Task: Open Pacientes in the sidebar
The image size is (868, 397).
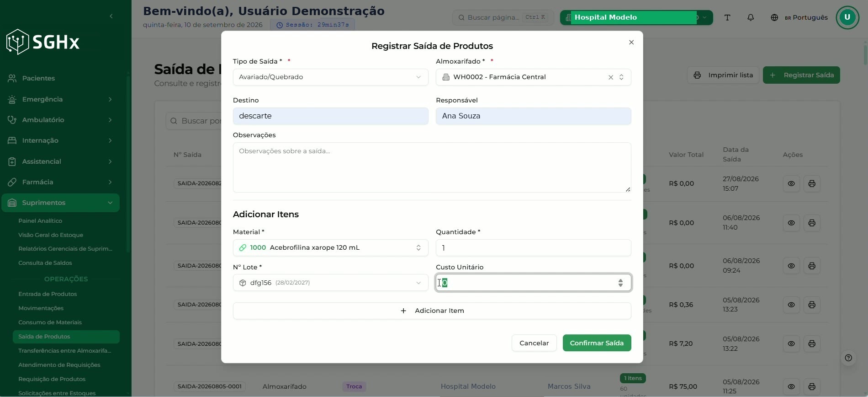Action: tap(60, 78)
